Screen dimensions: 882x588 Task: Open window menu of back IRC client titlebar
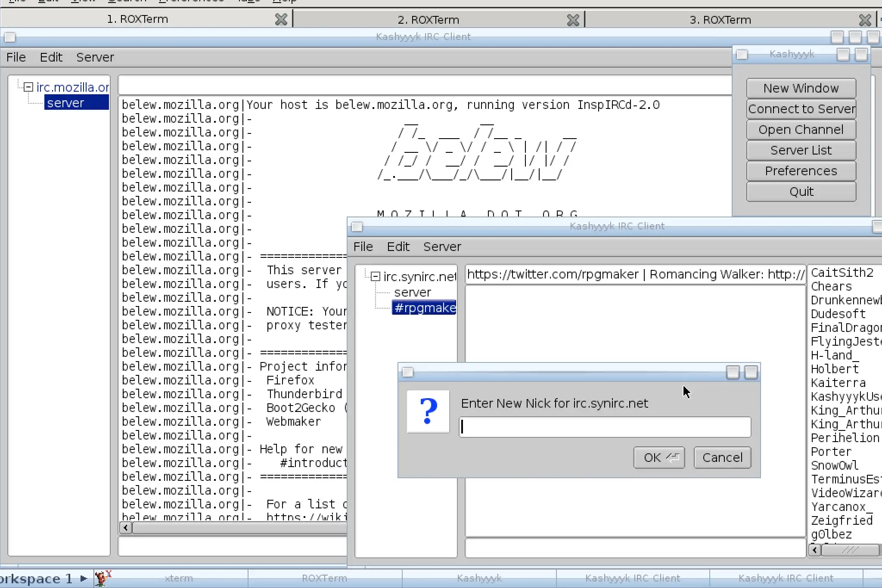10,37
